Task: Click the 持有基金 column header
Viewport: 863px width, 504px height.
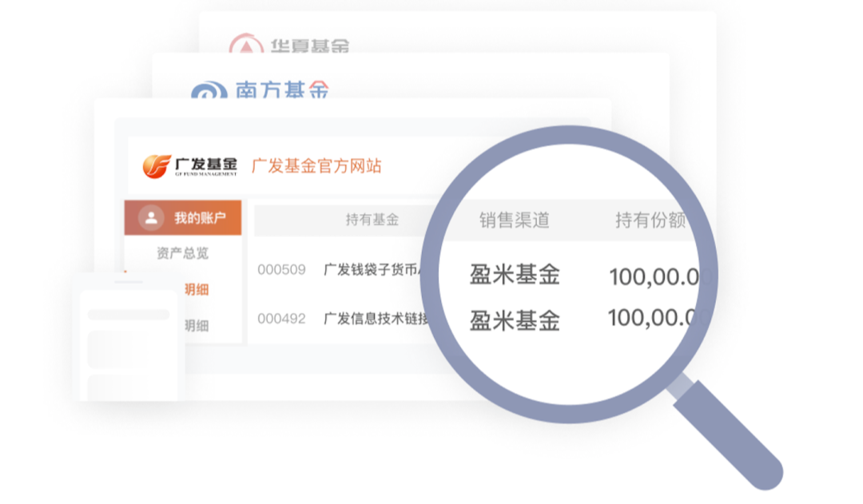Action: (x=372, y=220)
